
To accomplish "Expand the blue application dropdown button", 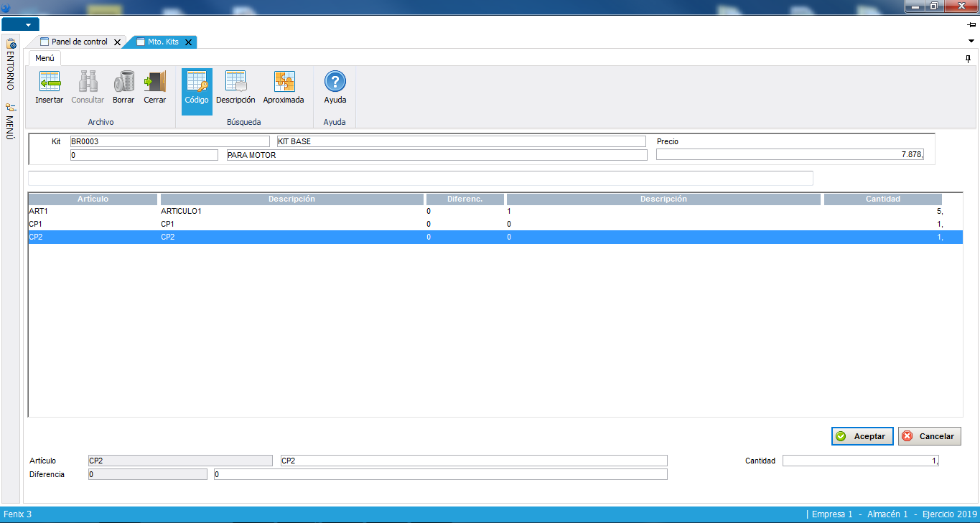I will (x=20, y=24).
